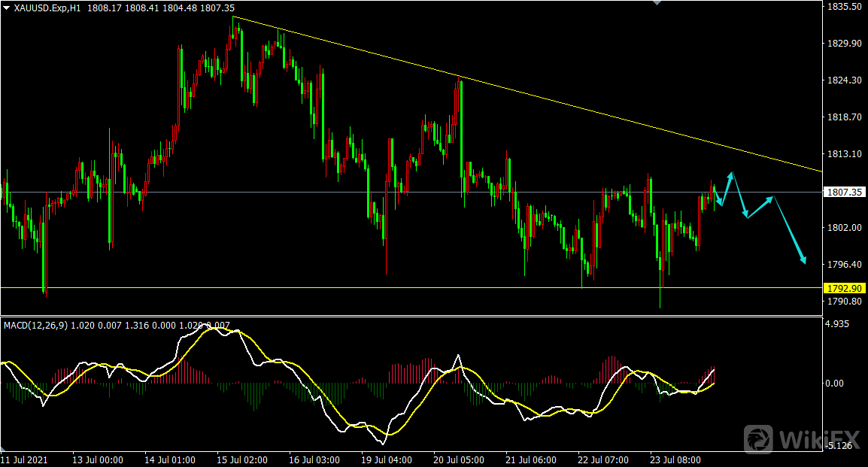Click the final downward cyan arrow tip
Viewport: 868px width, 467px height.
pyautogui.click(x=805, y=262)
